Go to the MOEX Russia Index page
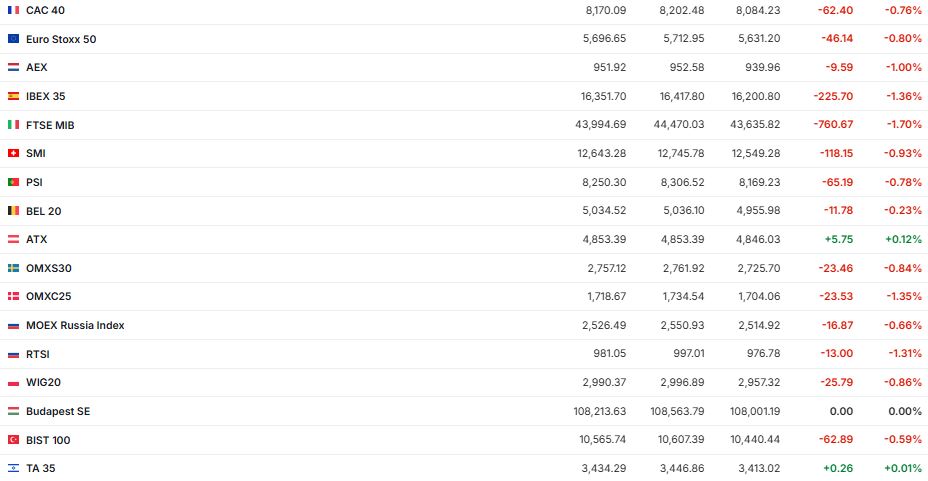The width and height of the screenshot is (928, 481). pos(75,325)
